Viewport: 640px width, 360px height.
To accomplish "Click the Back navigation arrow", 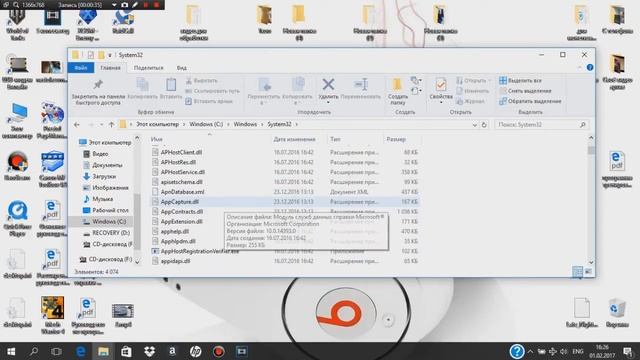I will click(77, 124).
